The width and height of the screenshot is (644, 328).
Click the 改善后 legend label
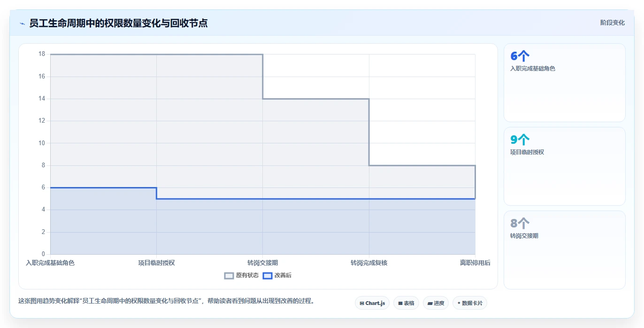pyautogui.click(x=283, y=275)
